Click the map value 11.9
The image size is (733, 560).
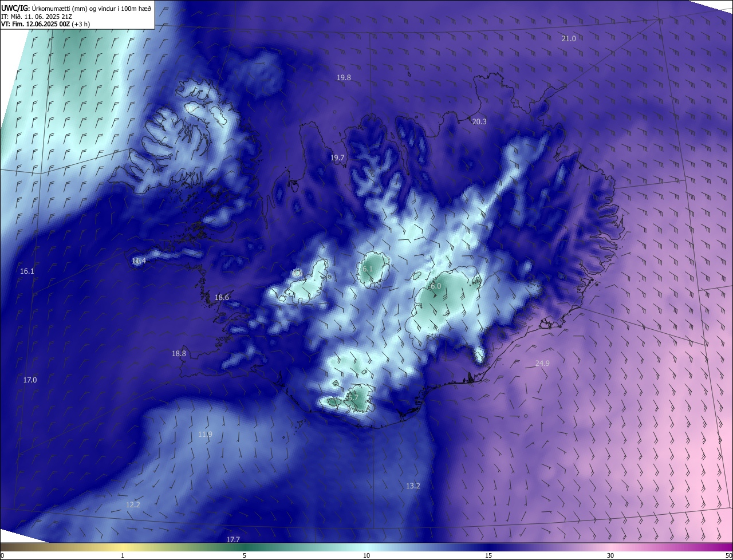[x=205, y=435]
